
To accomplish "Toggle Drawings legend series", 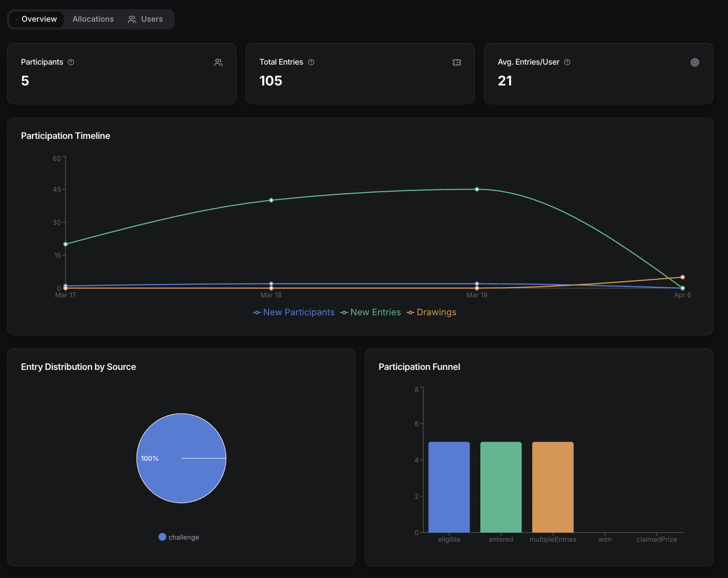I will (432, 312).
